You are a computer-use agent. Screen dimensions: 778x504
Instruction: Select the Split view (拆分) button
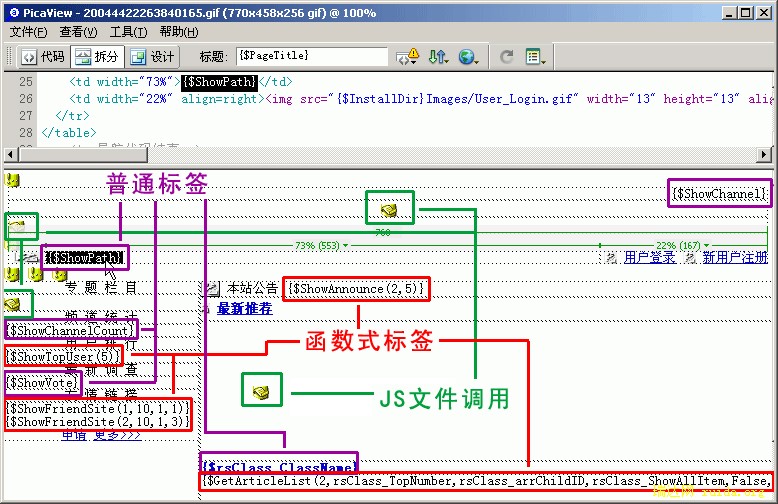pos(98,57)
